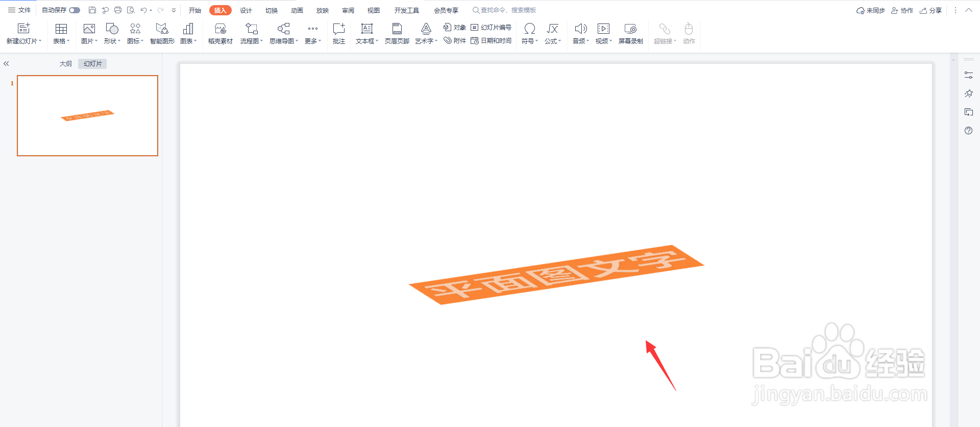
Task: Open the quick access toolbar customize dropdown
Action: click(174, 10)
